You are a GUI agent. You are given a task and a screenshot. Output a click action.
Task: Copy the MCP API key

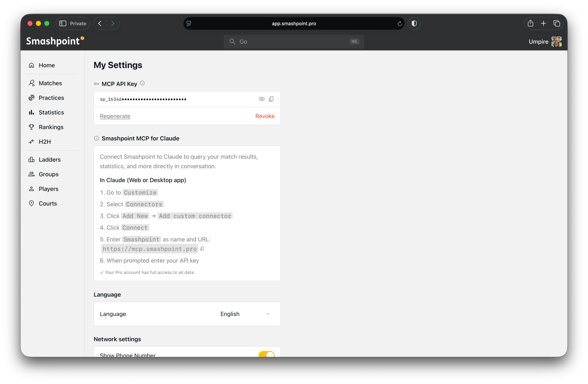pos(271,99)
